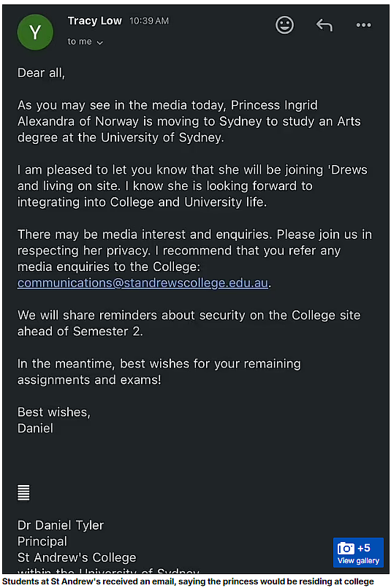The height and width of the screenshot is (588, 391).
Task: Select the sender name Tracy Low
Action: point(94,20)
